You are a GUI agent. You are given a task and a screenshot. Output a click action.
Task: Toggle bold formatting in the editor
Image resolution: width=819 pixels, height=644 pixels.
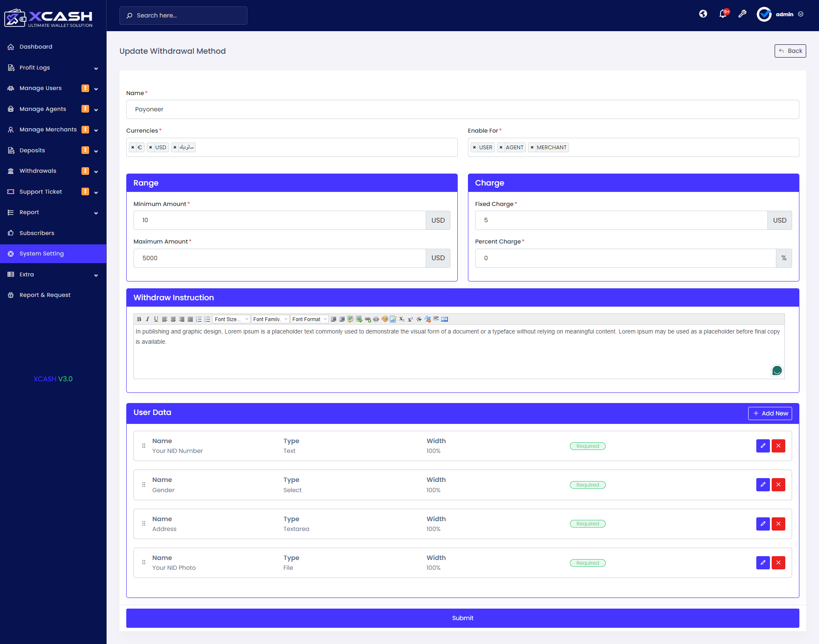pyautogui.click(x=139, y=319)
